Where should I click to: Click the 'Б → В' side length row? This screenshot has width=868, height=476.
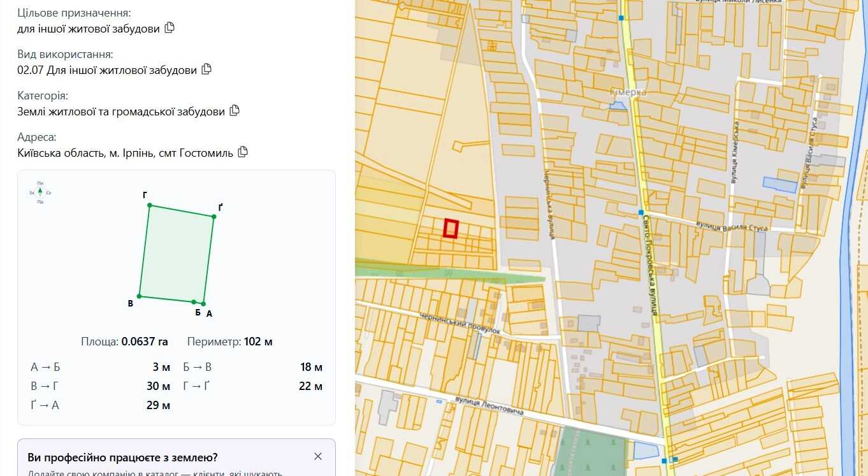[x=253, y=367]
